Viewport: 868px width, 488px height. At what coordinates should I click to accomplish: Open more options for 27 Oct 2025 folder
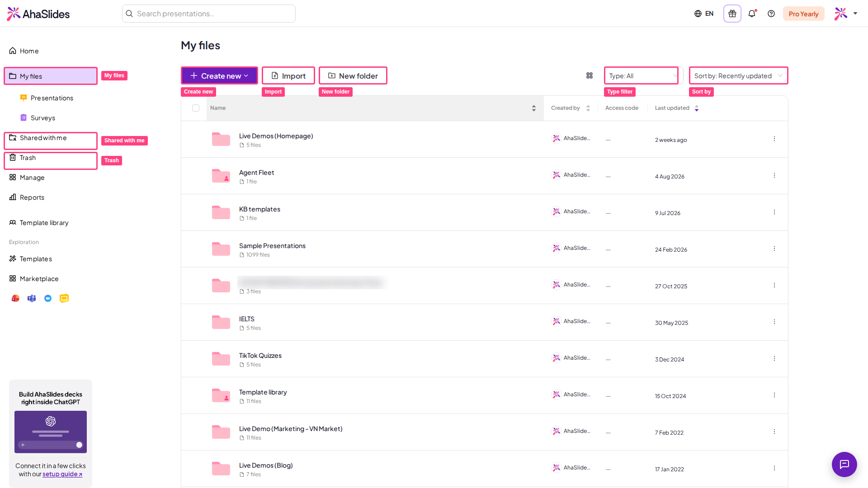coord(774,285)
